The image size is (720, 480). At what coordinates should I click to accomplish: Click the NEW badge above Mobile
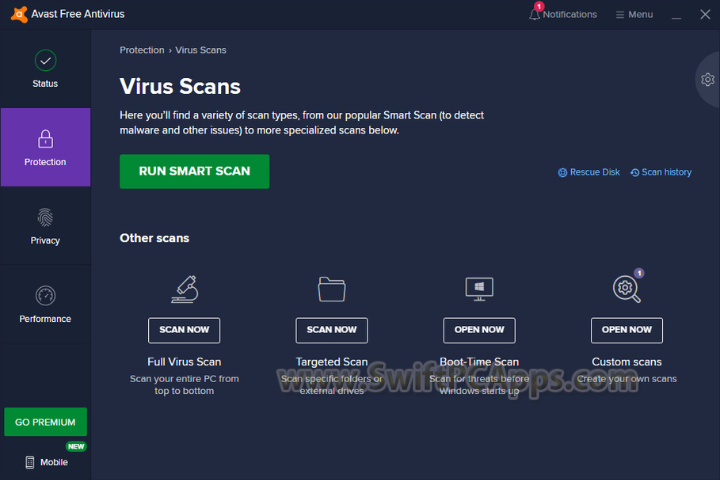[76, 446]
